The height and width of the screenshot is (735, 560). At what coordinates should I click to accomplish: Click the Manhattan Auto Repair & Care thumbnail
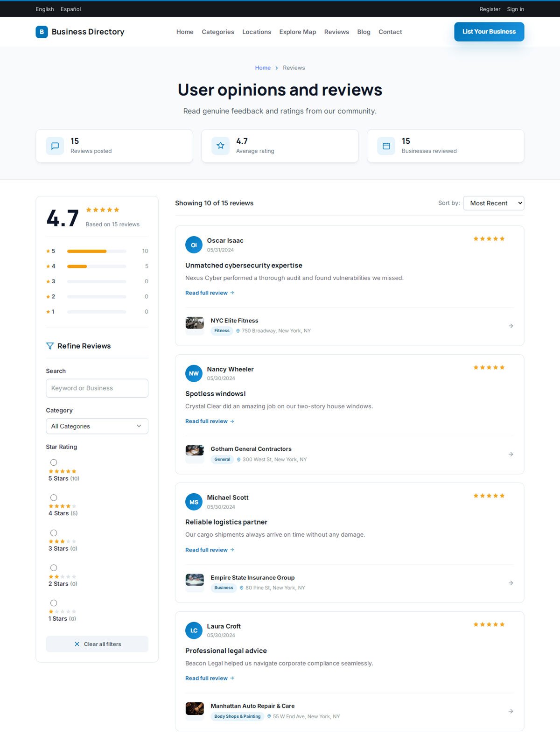[x=195, y=708]
